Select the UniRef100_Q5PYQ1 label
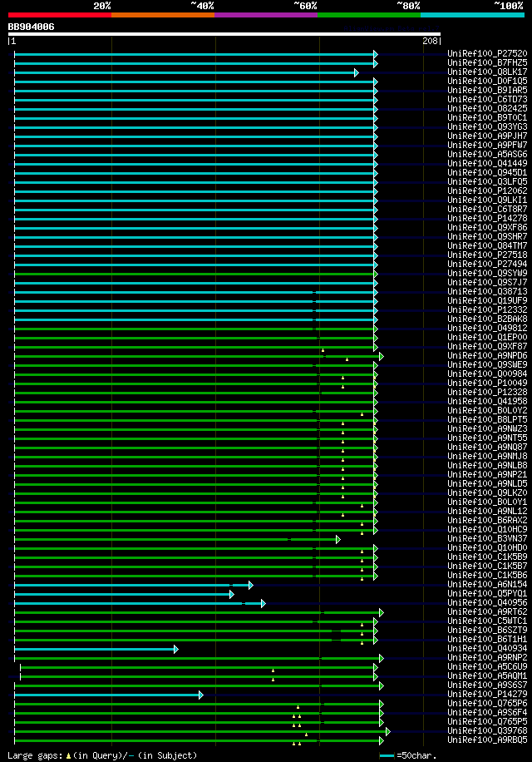The image size is (532, 762). (x=487, y=593)
